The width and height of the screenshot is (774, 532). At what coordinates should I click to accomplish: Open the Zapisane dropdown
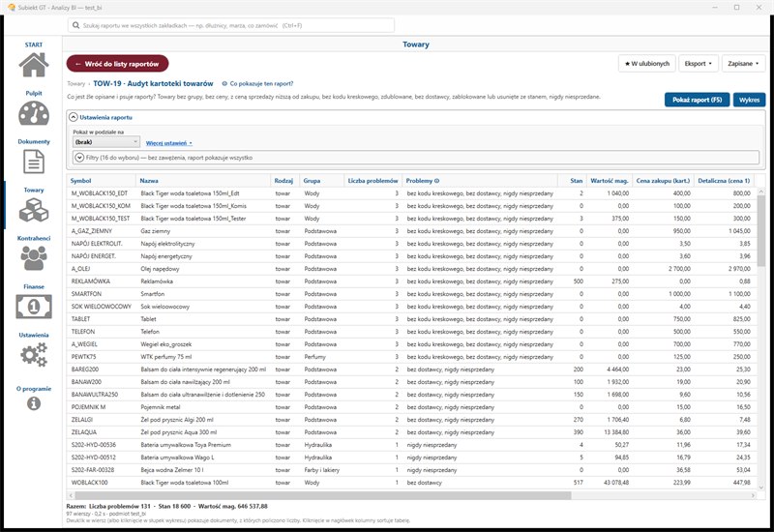point(743,64)
